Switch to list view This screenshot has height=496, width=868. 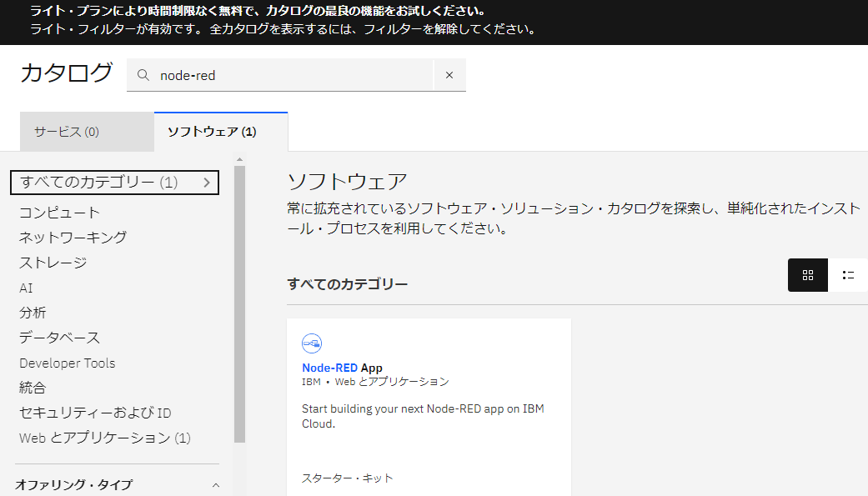pos(847,275)
